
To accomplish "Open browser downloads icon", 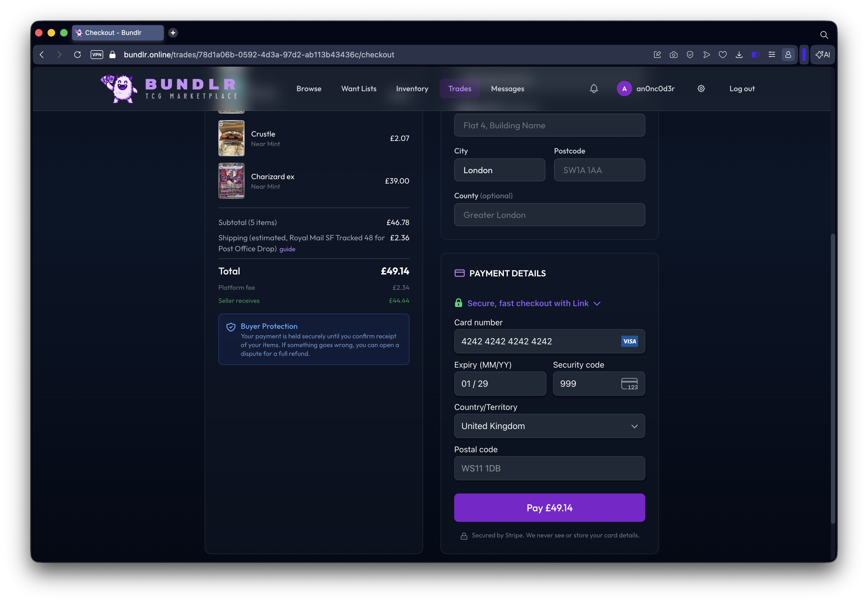I will [x=739, y=54].
